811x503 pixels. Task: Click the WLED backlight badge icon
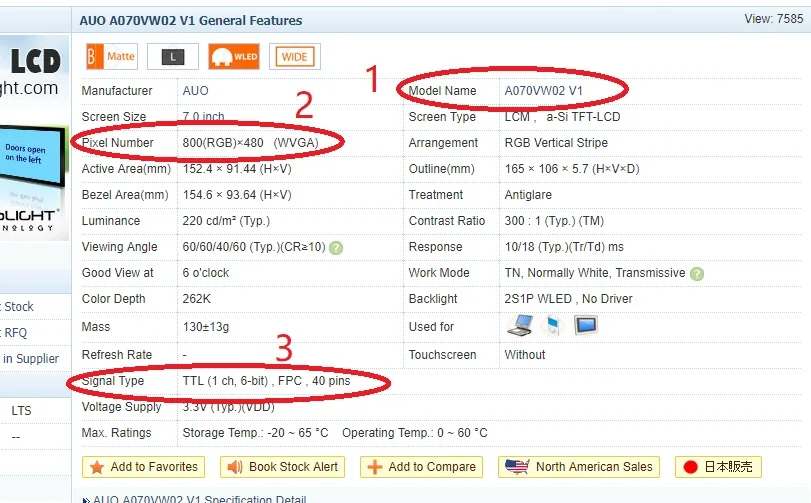234,56
